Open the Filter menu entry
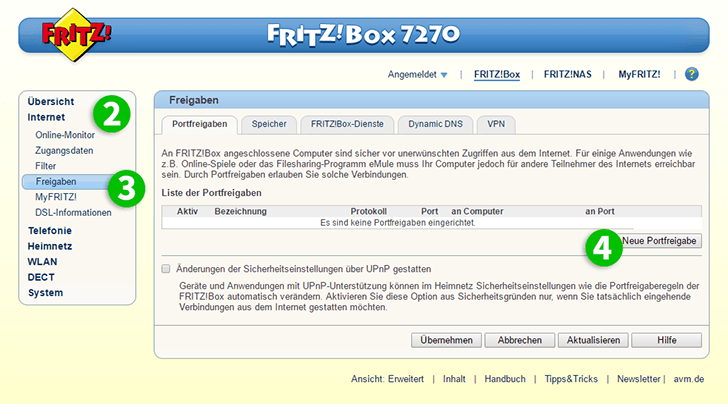This screenshot has width=728, height=404. tap(46, 166)
